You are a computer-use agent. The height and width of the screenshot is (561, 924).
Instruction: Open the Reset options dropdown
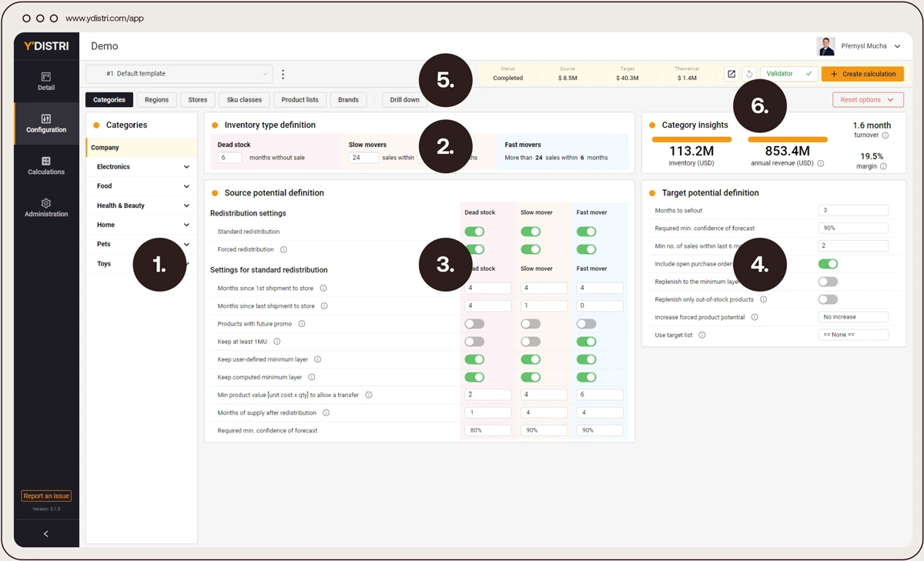868,100
